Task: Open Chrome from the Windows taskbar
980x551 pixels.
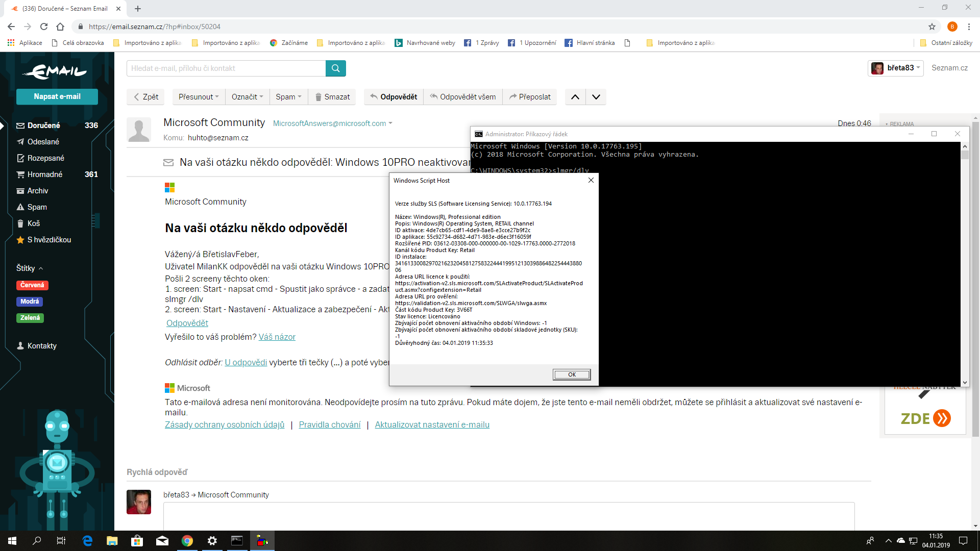Action: pos(187,541)
